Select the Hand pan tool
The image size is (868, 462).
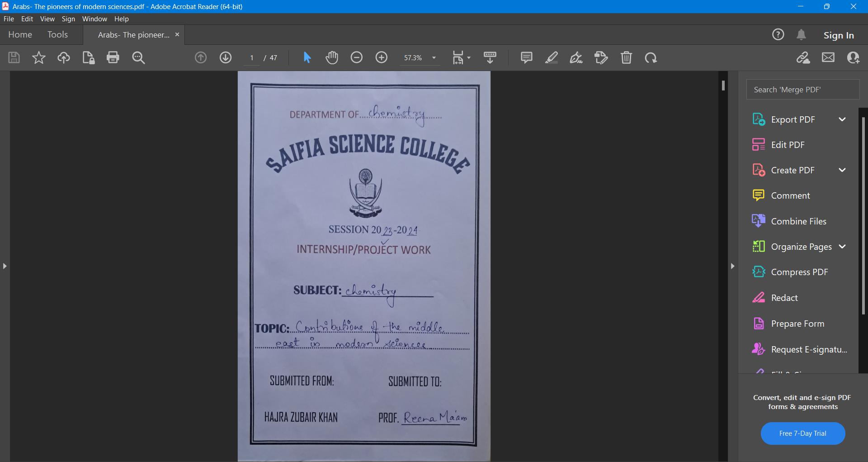point(332,57)
